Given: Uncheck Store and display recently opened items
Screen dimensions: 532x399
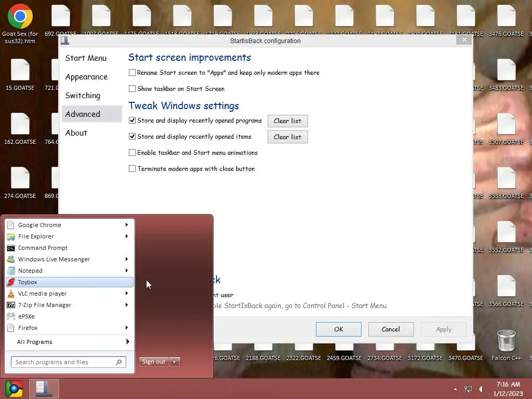Looking at the screenshot, I should (x=132, y=137).
